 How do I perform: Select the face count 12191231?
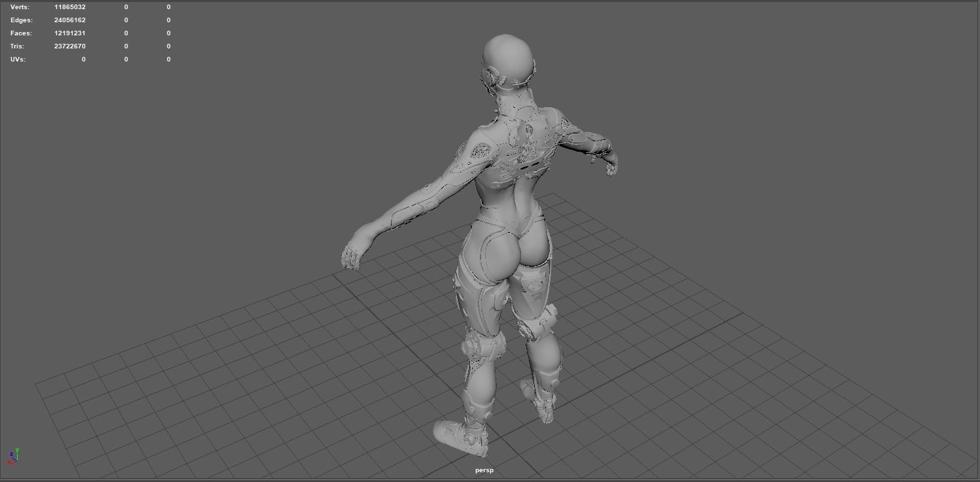[70, 33]
